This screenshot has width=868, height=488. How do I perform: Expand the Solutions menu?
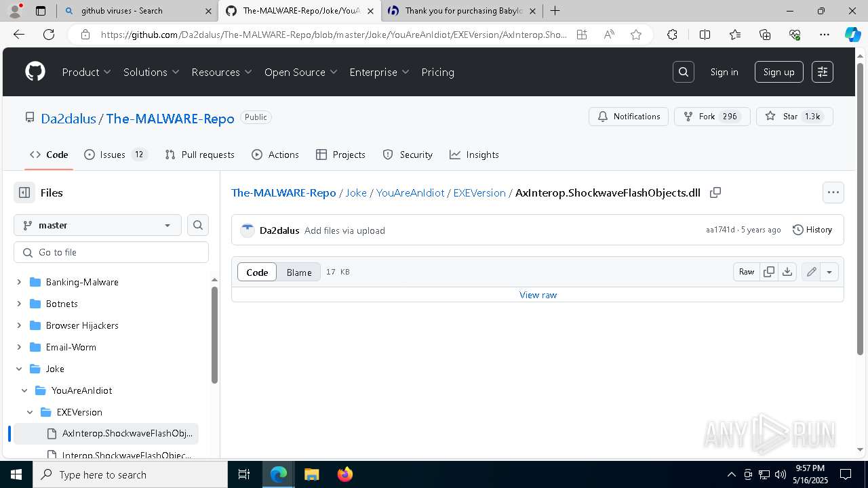[x=151, y=72]
